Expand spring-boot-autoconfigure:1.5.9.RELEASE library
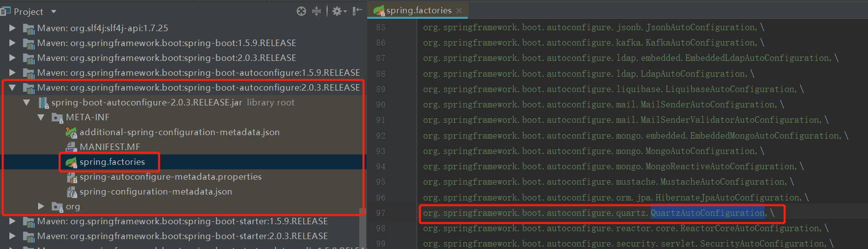 pyautogui.click(x=12, y=73)
